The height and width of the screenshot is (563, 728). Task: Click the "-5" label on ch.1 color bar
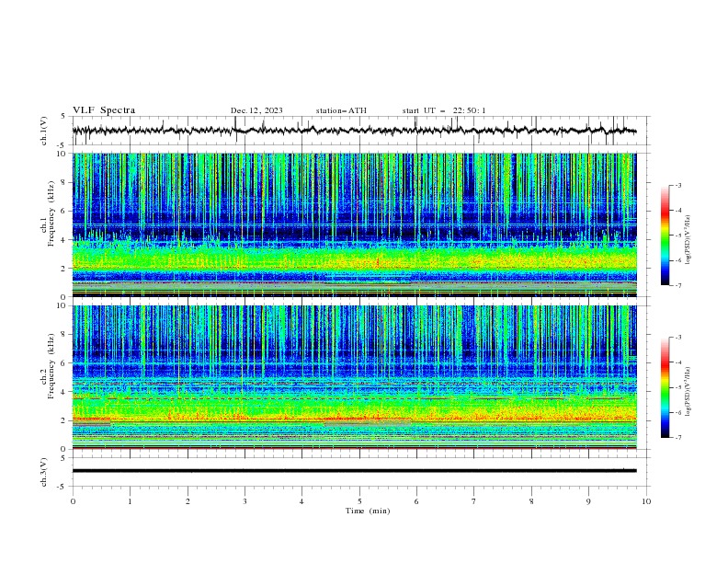tap(677, 236)
